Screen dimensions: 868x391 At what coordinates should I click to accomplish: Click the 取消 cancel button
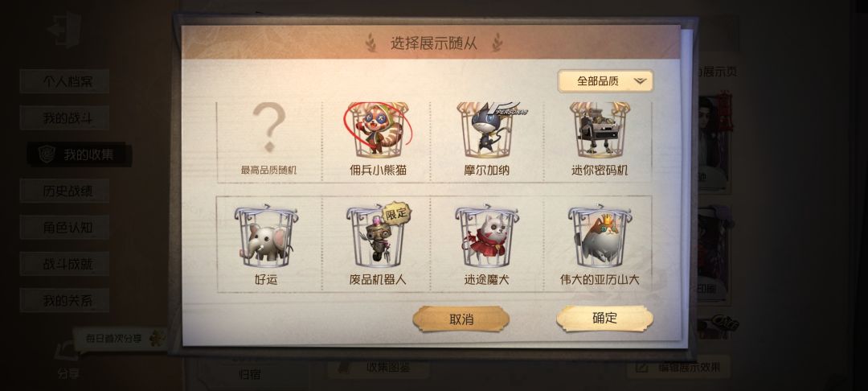click(x=461, y=319)
